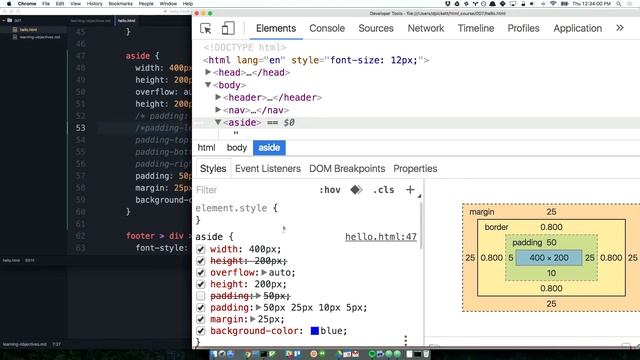The width and height of the screenshot is (640, 360).
Task: Click the blue background-color swatch
Action: coord(315,331)
